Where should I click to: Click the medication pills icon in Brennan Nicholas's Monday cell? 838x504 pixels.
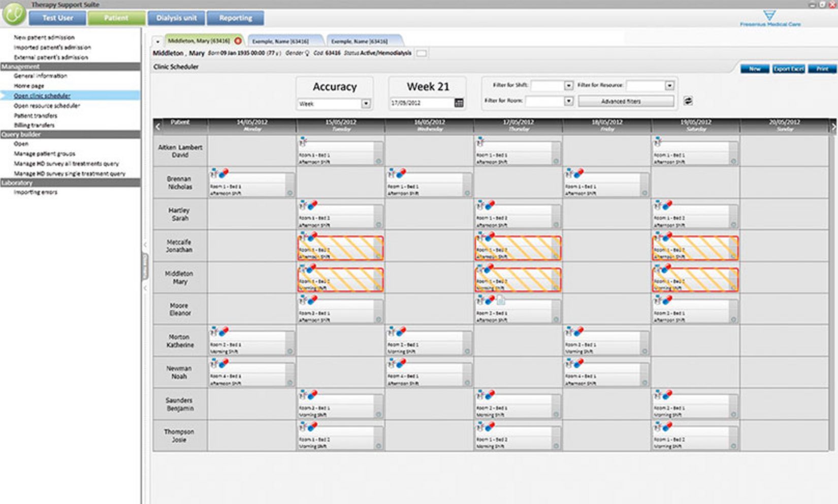tap(222, 173)
